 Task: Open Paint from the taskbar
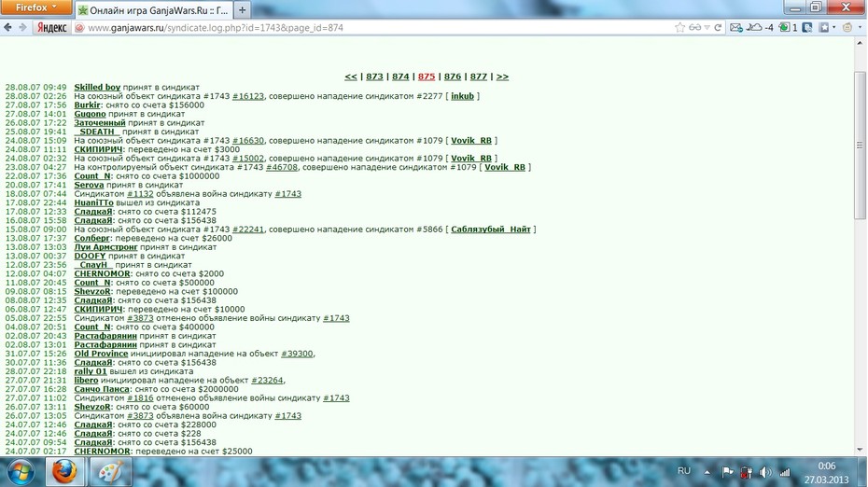(x=109, y=472)
